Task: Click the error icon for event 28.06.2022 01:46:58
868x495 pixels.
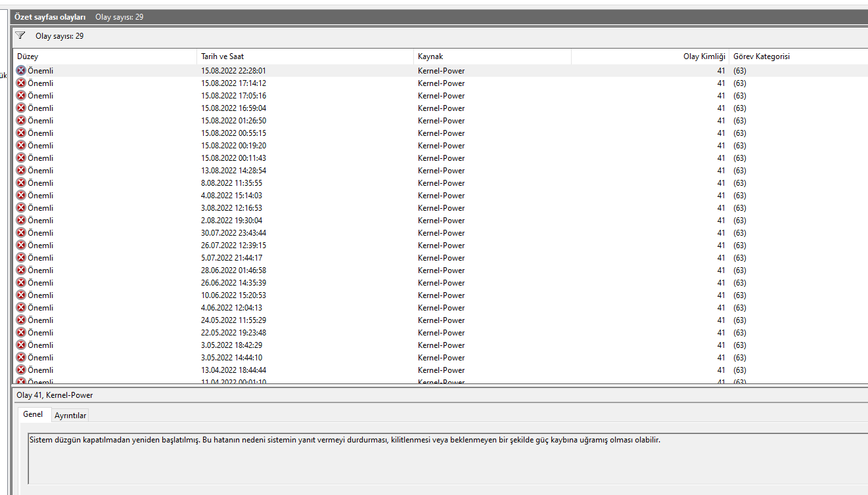Action: tap(21, 270)
